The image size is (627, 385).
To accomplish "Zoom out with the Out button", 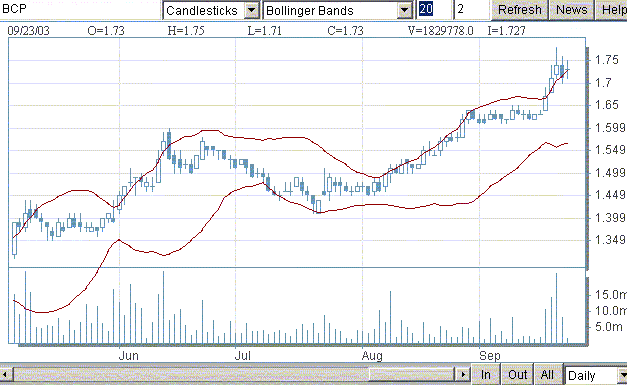I will coord(517,375).
